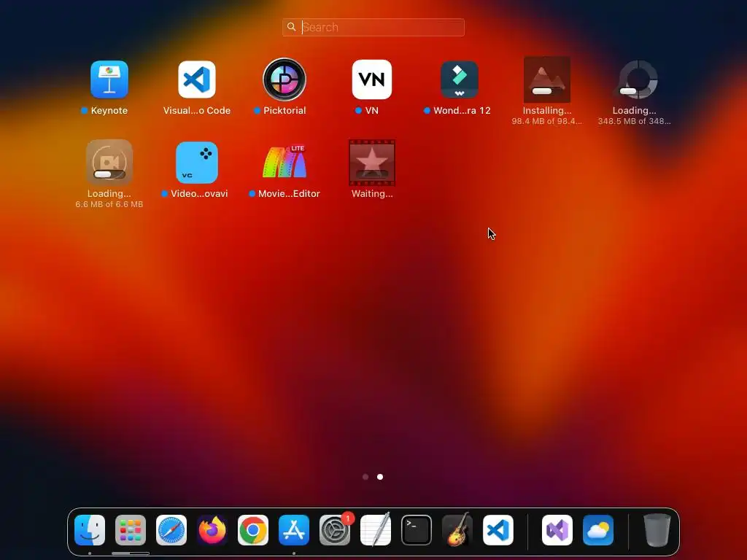Viewport: 747px width, 560px height.
Task: Click the 'Installing...' label text
Action: point(547,111)
